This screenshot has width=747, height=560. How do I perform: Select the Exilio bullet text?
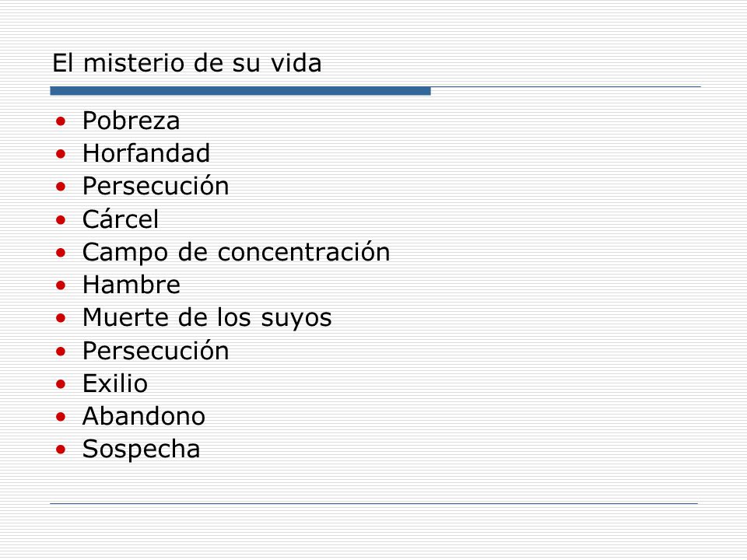point(115,383)
